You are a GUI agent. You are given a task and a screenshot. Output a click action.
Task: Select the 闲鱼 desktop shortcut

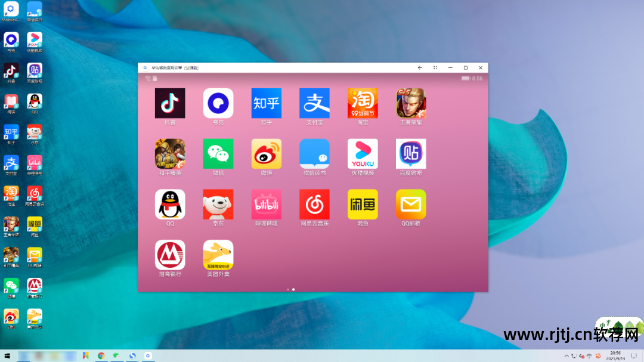[35, 227]
